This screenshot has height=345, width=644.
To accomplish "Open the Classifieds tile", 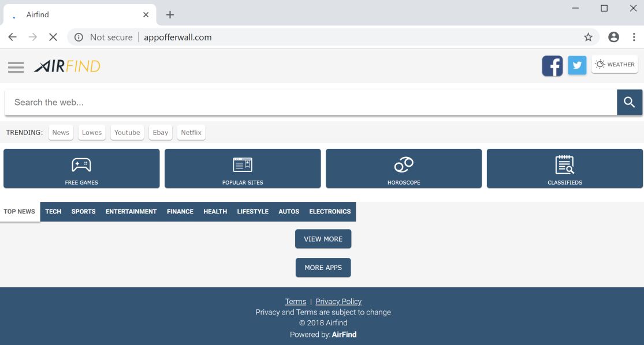I will click(x=565, y=168).
